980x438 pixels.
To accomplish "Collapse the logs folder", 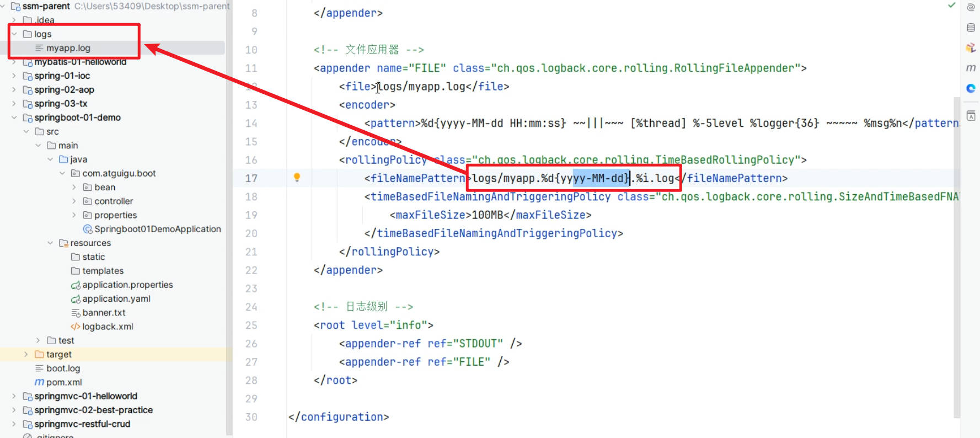I will tap(14, 34).
